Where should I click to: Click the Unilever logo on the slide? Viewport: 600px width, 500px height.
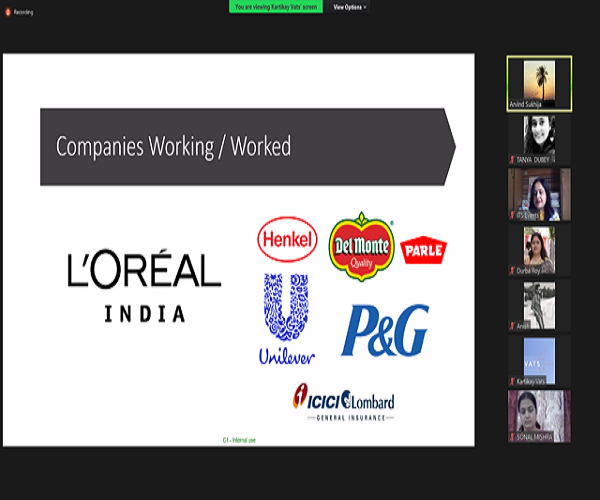tap(287, 319)
